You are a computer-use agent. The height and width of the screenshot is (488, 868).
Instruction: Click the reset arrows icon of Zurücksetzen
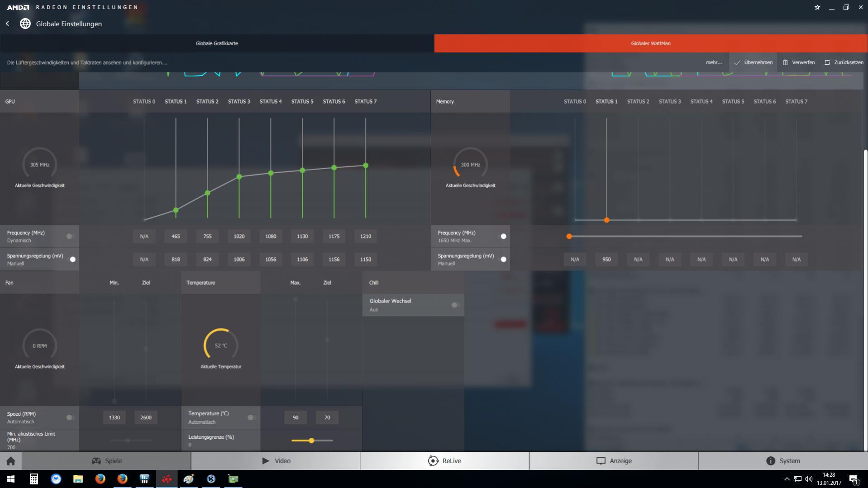coord(827,62)
